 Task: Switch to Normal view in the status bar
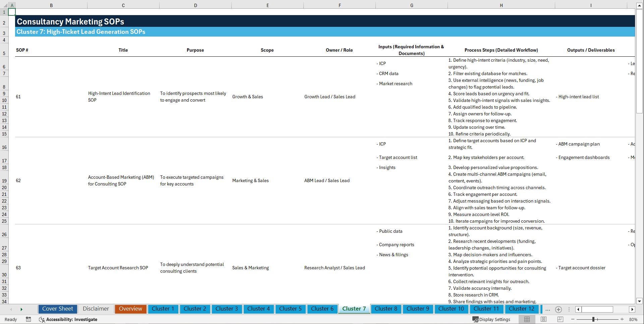coord(526,319)
